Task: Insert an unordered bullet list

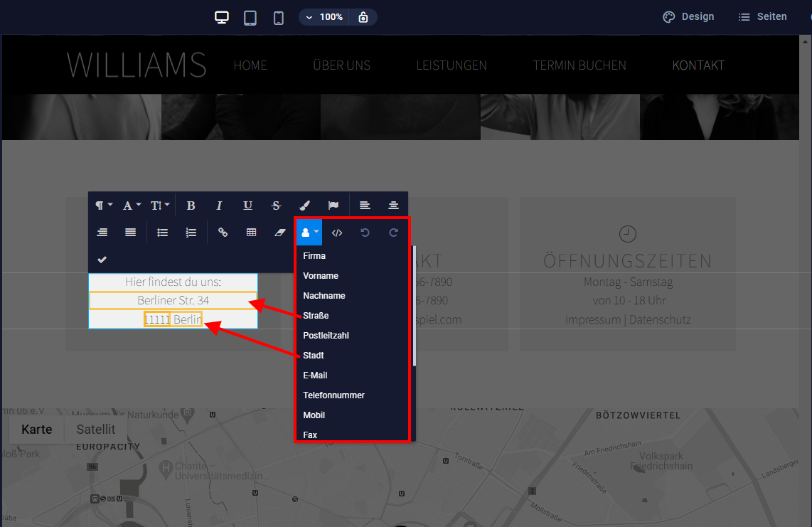Action: (163, 233)
